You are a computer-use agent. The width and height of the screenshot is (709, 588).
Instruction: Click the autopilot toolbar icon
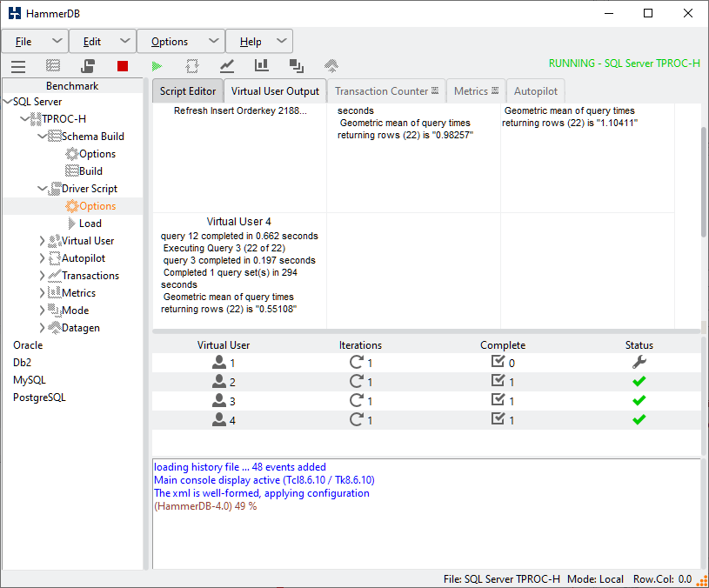click(192, 66)
